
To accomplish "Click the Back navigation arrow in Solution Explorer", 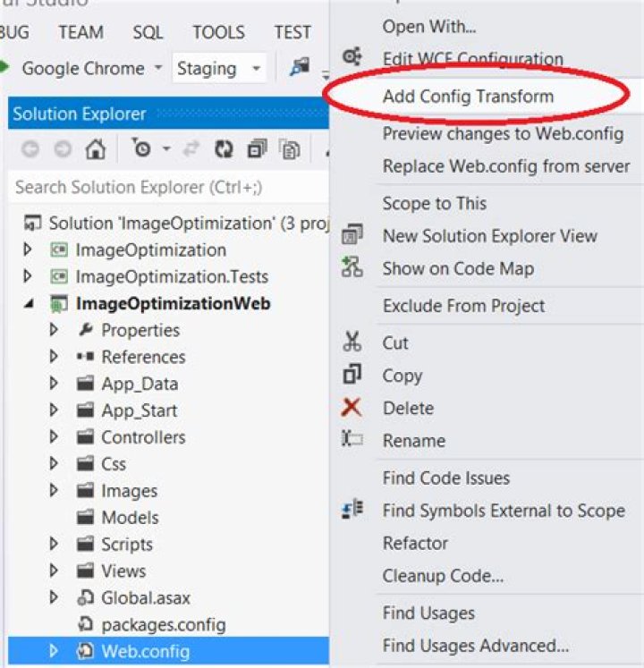I will 30,149.
